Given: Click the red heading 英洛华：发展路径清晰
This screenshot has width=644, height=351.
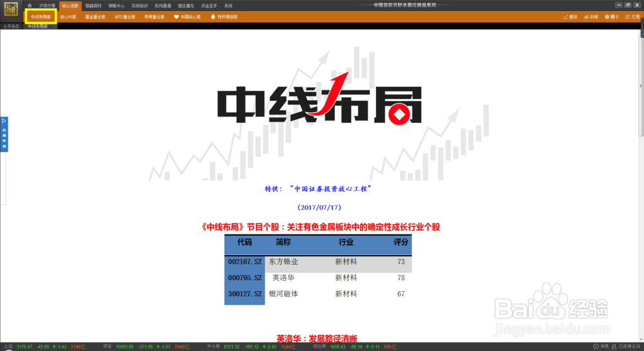Looking at the screenshot, I should click(x=317, y=338).
